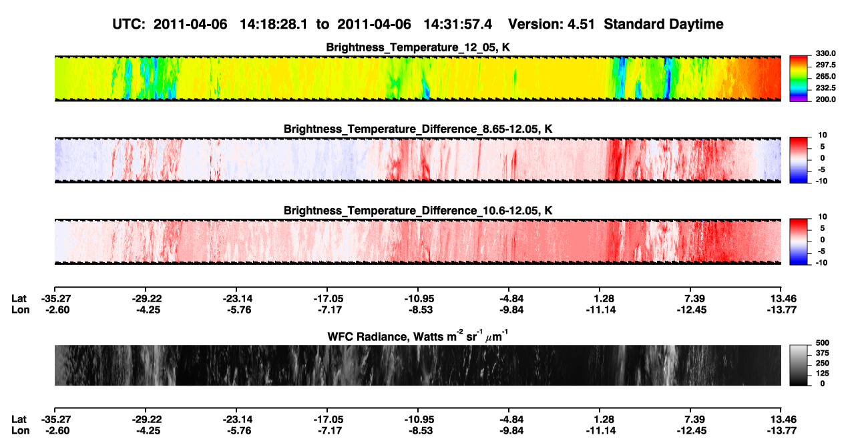This screenshot has width=868, height=445.
Task: Click the 125 label on the grayscale bar
Action: click(x=822, y=374)
